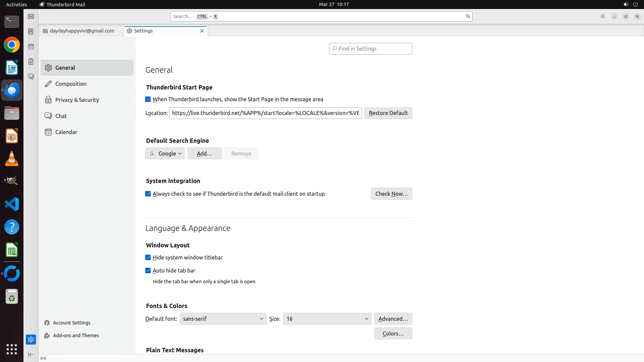Uncheck show Start Page on launch
This screenshot has width=644, height=362.
tap(148, 99)
